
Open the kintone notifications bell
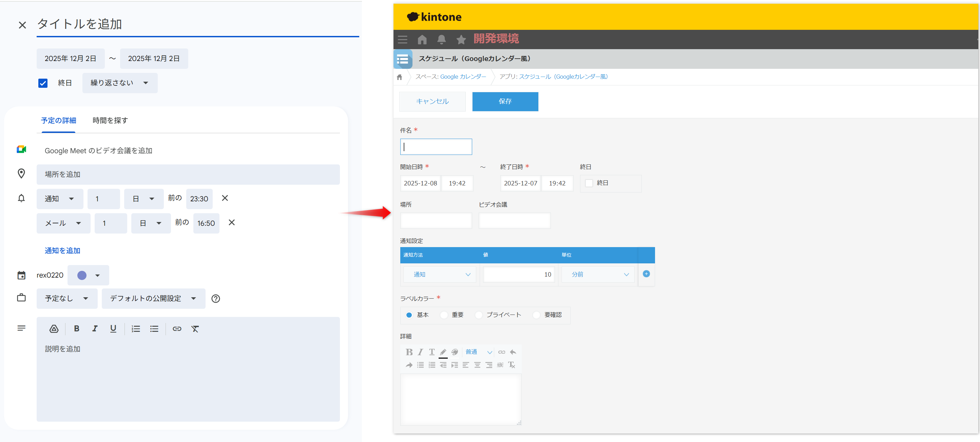(x=441, y=40)
